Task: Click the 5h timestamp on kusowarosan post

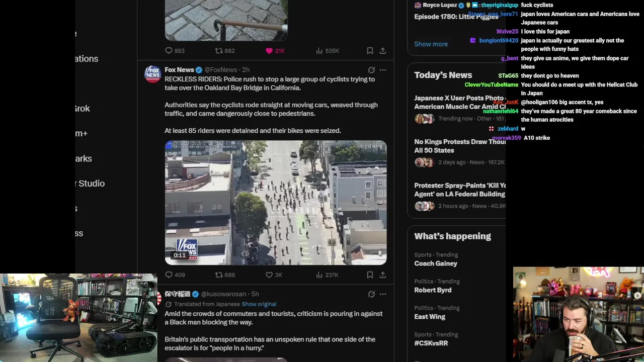Action: click(255, 294)
